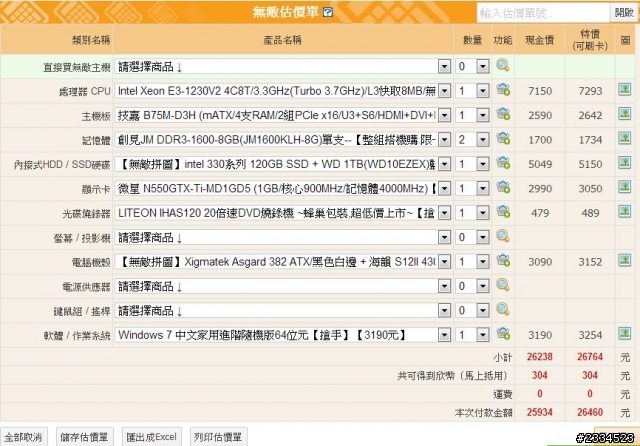Change the 記憶體 quantity dropdown showing 2
The image size is (640, 446).
click(x=472, y=140)
